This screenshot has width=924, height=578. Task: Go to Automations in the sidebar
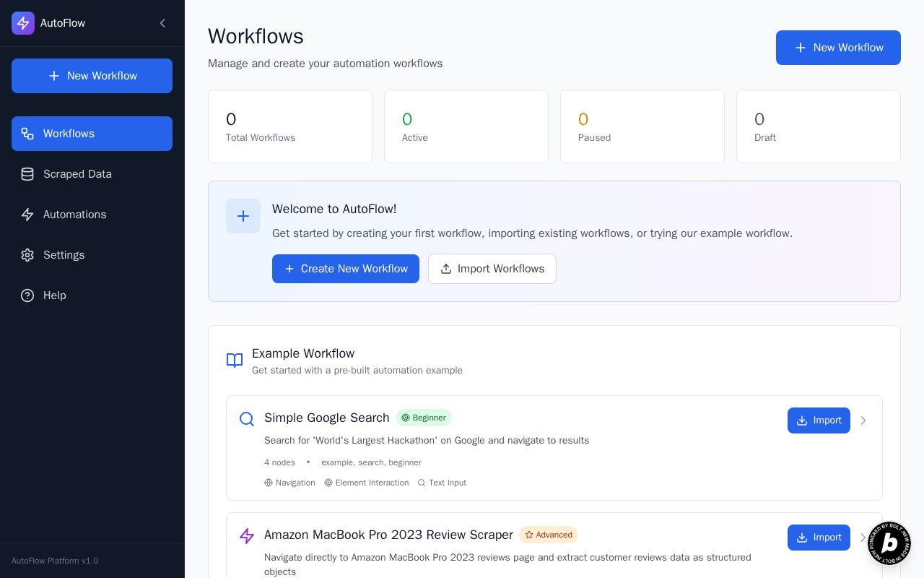tap(92, 215)
